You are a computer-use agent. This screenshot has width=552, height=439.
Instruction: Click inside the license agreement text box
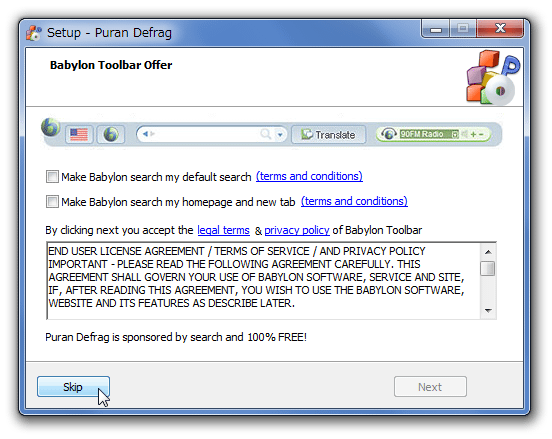pos(263,281)
